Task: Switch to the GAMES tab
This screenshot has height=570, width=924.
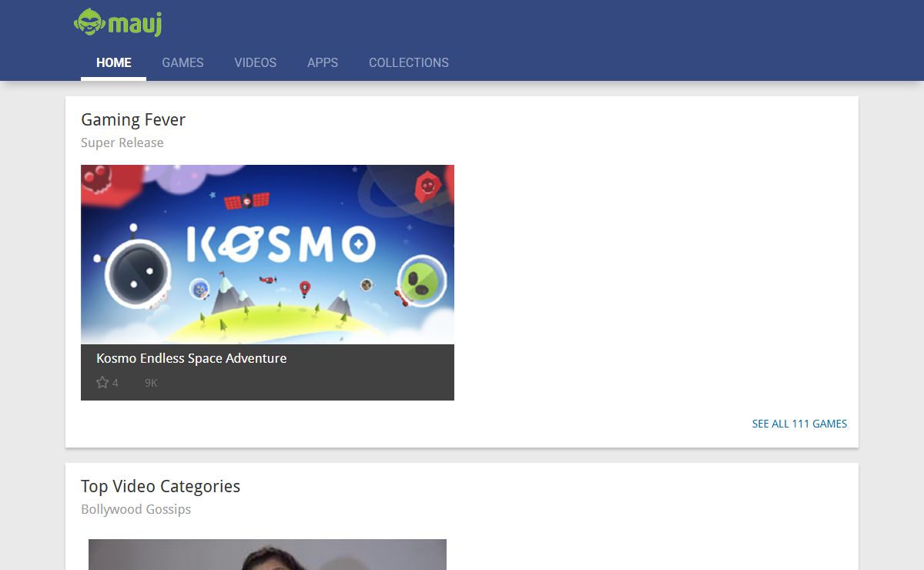Action: (182, 62)
